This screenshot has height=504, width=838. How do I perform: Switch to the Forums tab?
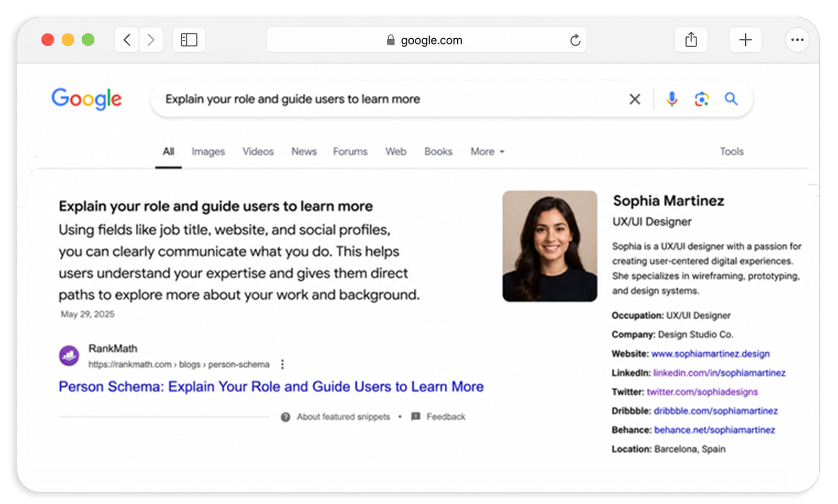point(350,152)
